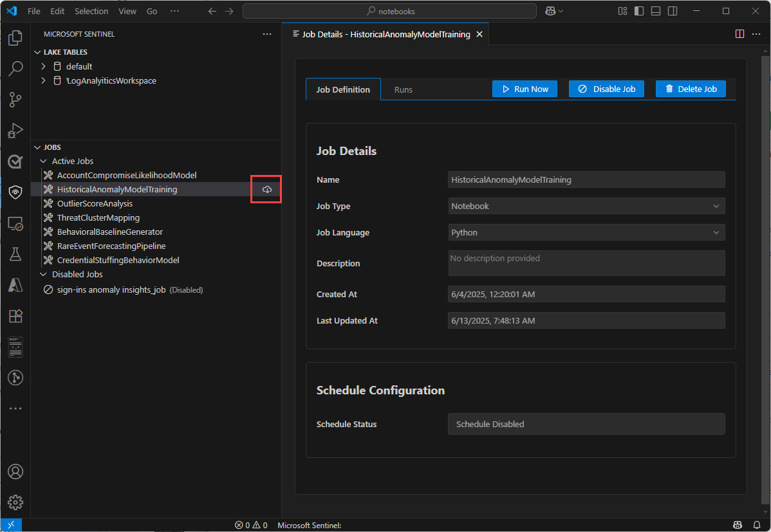Select the Microsoft Sentinel shield icon
The width and height of the screenshot is (771, 532).
click(15, 192)
